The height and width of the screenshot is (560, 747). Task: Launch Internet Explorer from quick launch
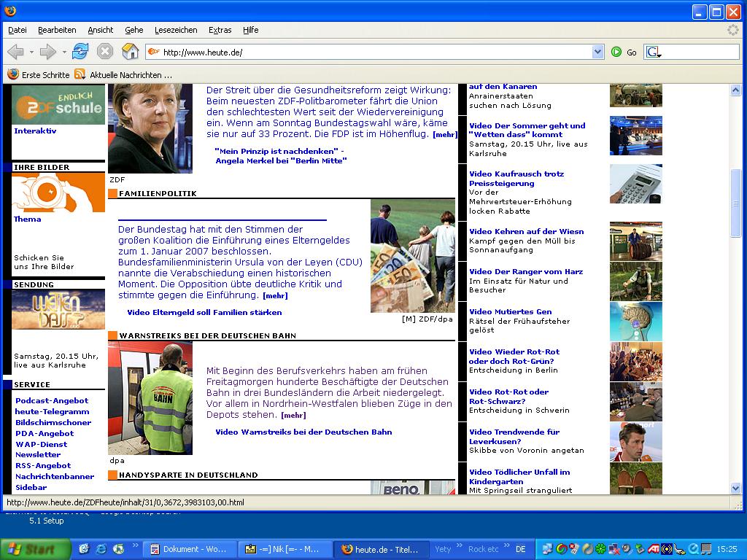tap(101, 549)
